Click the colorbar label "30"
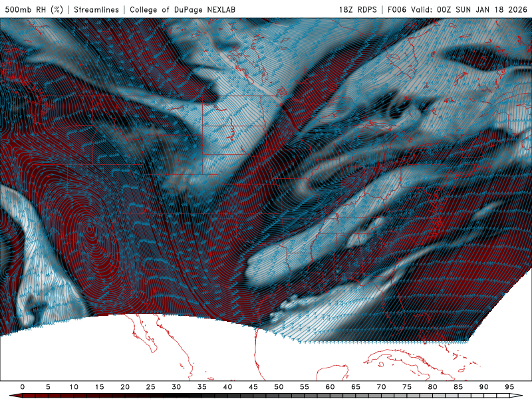 (176, 387)
